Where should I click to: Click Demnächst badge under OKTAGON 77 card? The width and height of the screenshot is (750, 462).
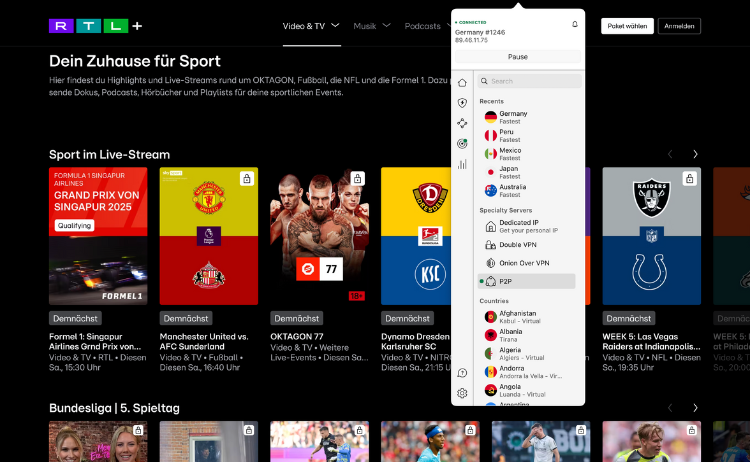pyautogui.click(x=297, y=319)
